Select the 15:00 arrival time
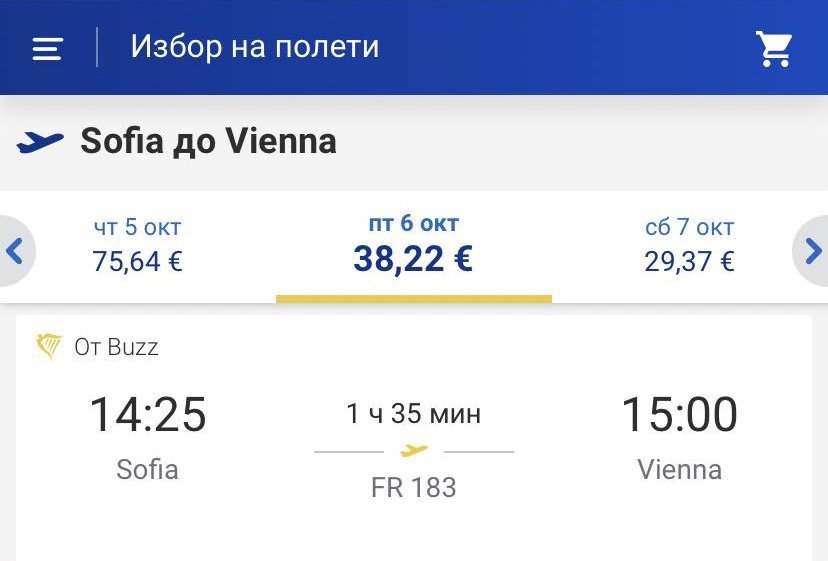Viewport: 828px width, 561px height. [679, 414]
